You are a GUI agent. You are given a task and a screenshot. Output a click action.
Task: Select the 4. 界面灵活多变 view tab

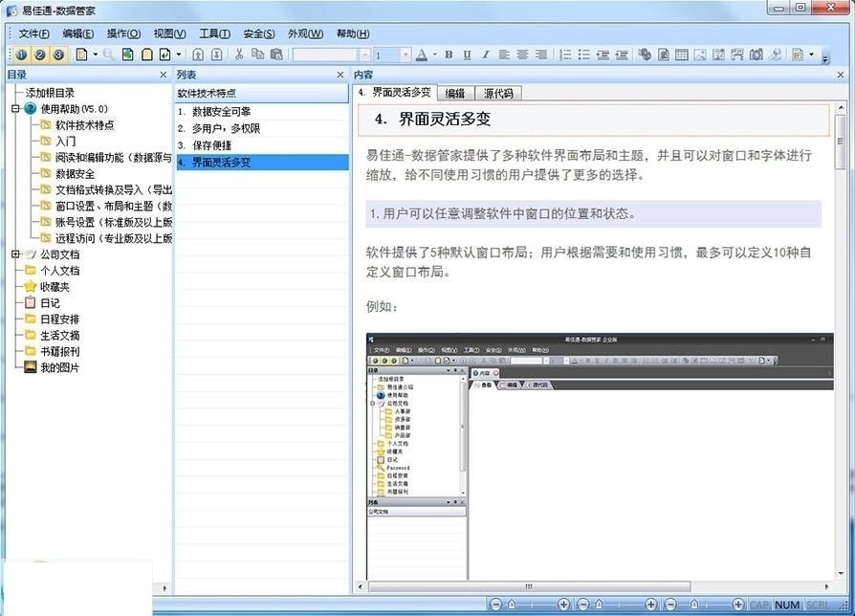(395, 93)
